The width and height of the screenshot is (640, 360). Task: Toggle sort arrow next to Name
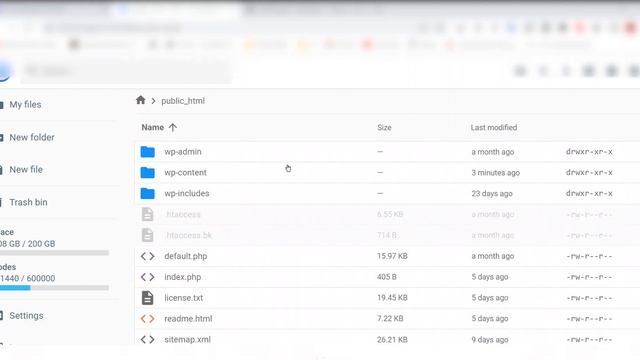(173, 128)
